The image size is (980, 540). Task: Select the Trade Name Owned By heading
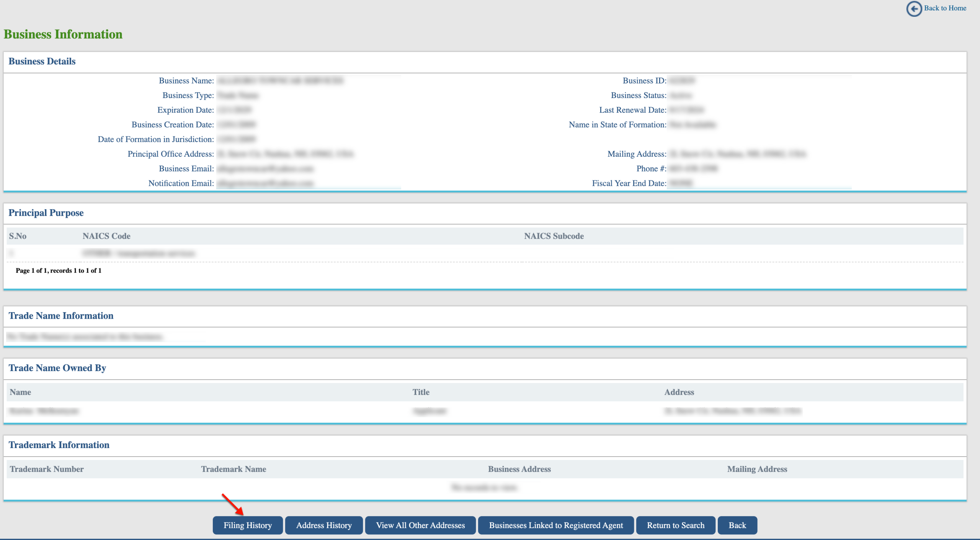[x=57, y=368]
